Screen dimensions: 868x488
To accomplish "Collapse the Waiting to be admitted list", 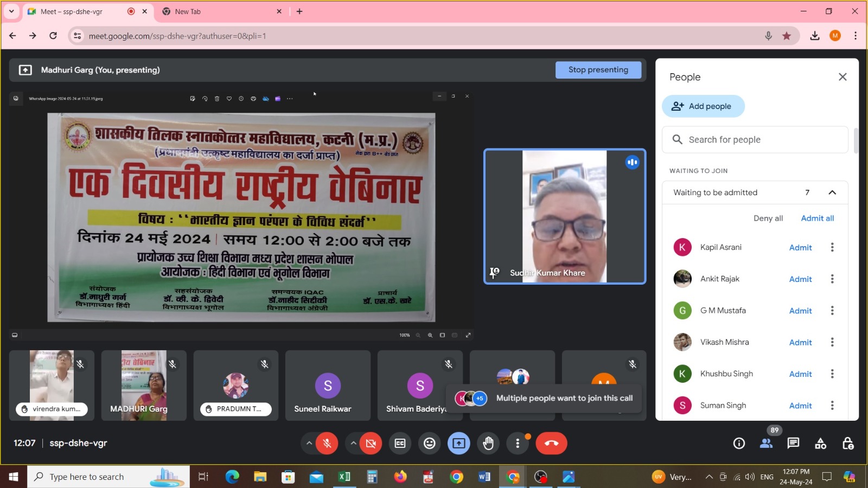I will (x=832, y=192).
